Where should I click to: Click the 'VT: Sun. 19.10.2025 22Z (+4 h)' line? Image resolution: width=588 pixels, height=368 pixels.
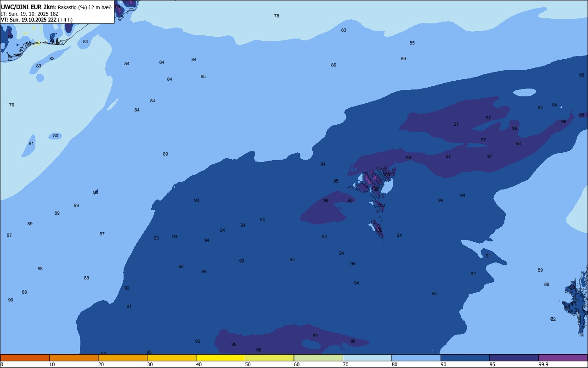pos(37,20)
